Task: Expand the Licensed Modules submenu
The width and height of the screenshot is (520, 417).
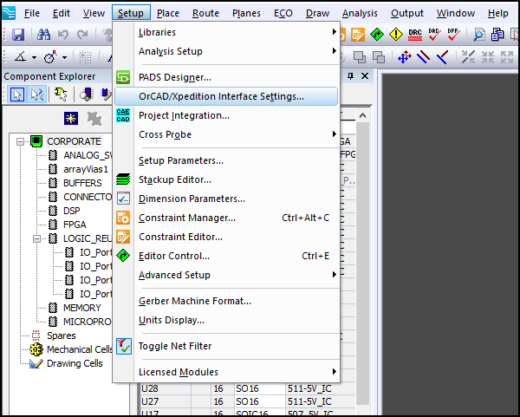Action: point(226,372)
